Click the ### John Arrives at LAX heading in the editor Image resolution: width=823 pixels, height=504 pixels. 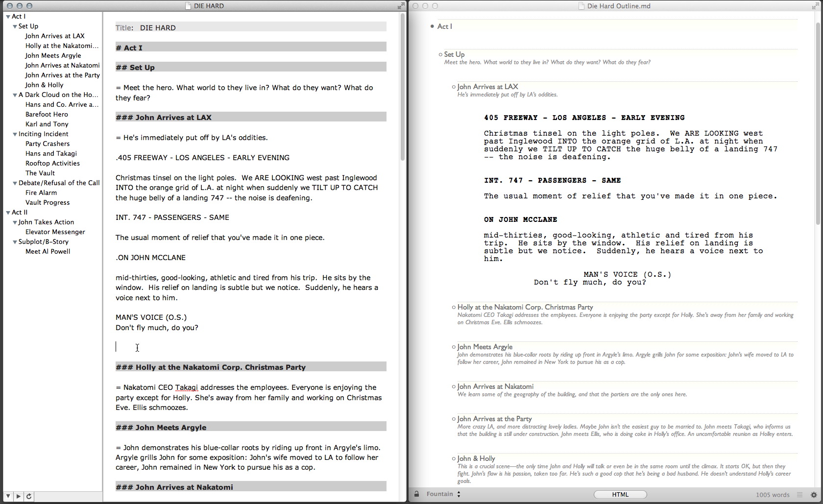[x=251, y=118]
